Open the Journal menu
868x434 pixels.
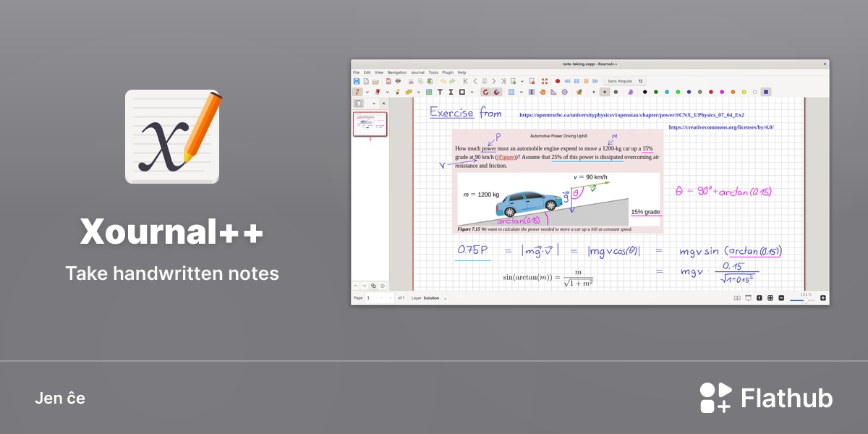417,72
